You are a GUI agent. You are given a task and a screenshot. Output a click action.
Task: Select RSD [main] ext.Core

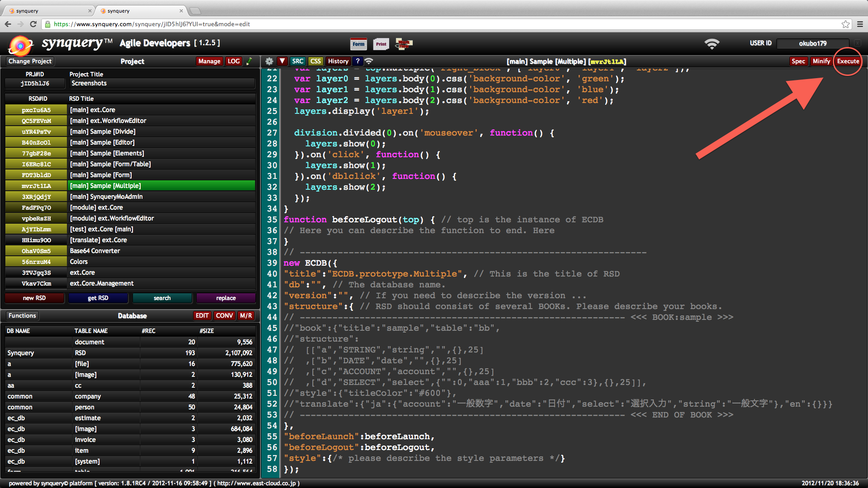click(161, 110)
